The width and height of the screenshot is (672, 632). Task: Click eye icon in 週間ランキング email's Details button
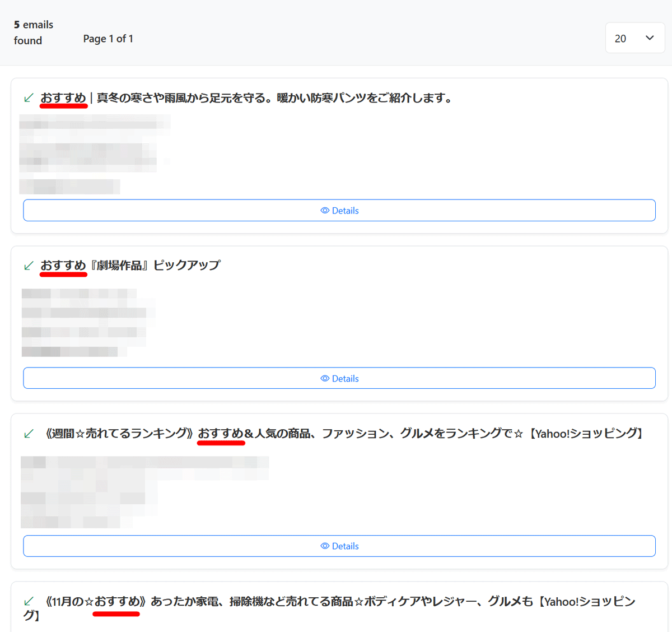pos(324,546)
